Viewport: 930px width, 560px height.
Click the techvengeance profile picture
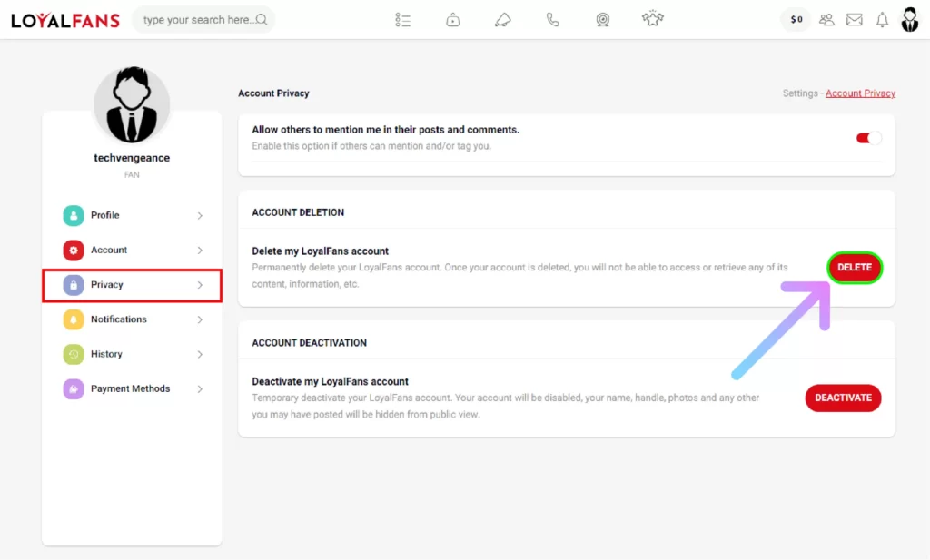(x=132, y=105)
